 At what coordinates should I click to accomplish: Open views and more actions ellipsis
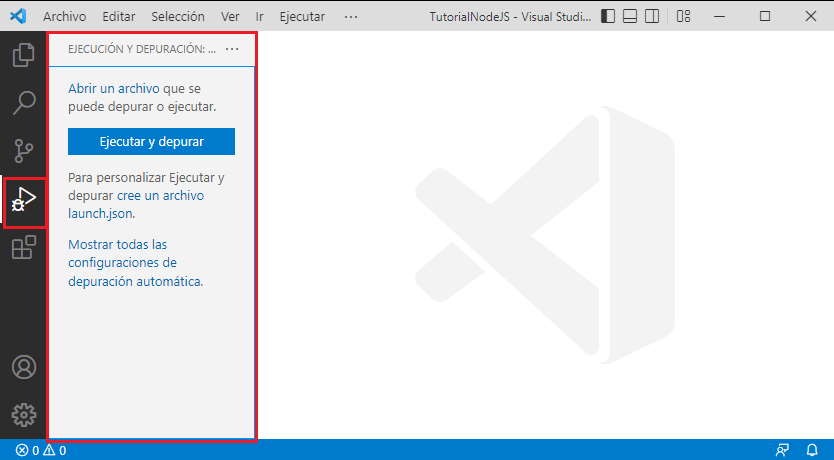tap(232, 49)
